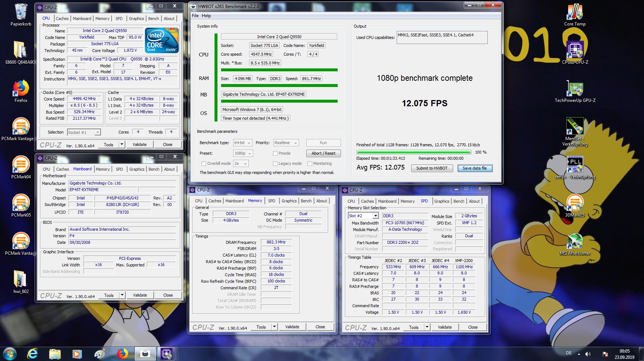
Task: Open PCMark05 desktop shortcut
Action: pos(21,205)
